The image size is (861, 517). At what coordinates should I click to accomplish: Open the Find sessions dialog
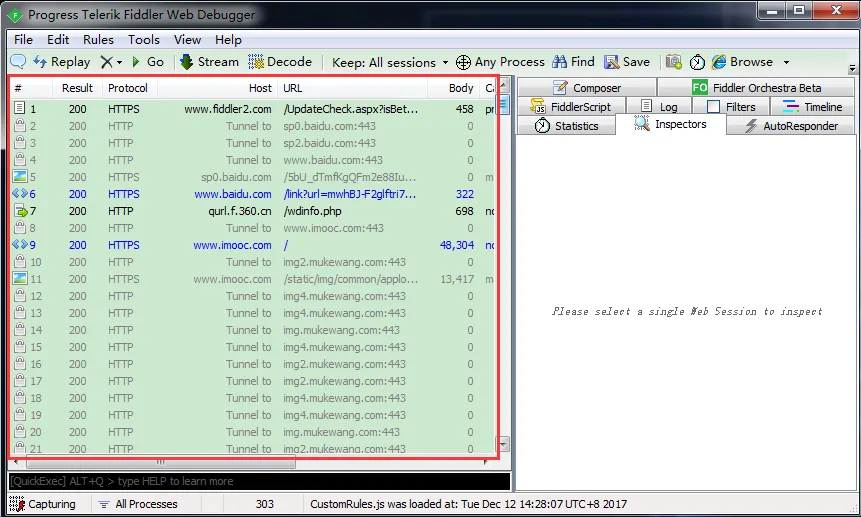coord(573,62)
